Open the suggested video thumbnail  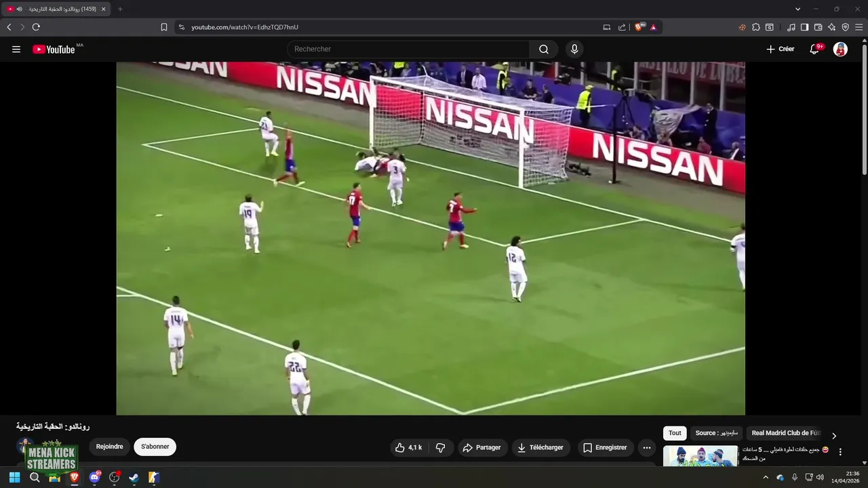pyautogui.click(x=701, y=455)
